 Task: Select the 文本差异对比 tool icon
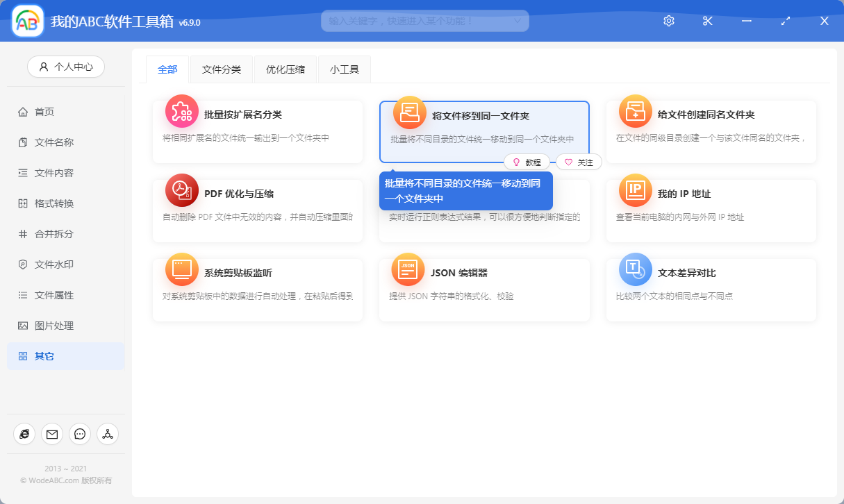(634, 269)
